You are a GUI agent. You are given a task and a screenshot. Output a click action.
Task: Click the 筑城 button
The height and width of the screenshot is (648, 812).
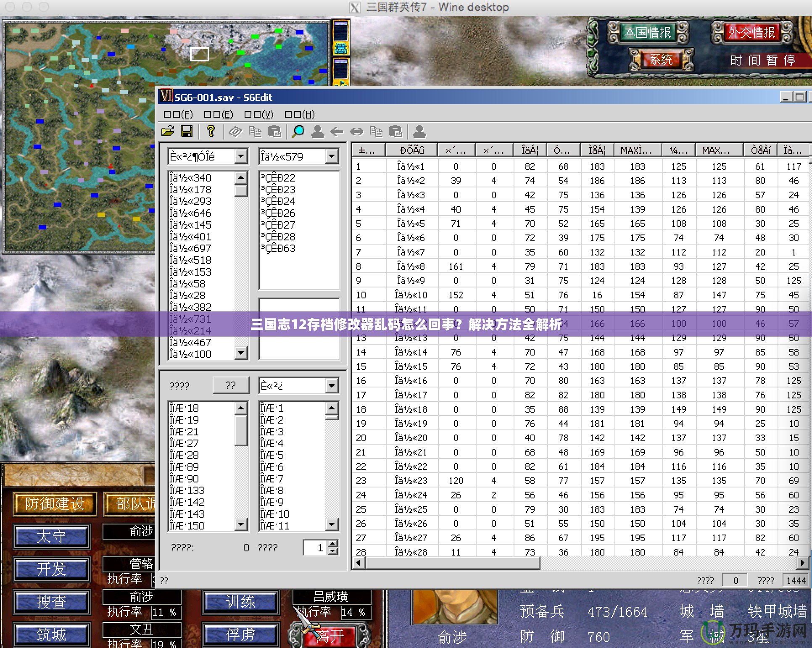click(51, 634)
